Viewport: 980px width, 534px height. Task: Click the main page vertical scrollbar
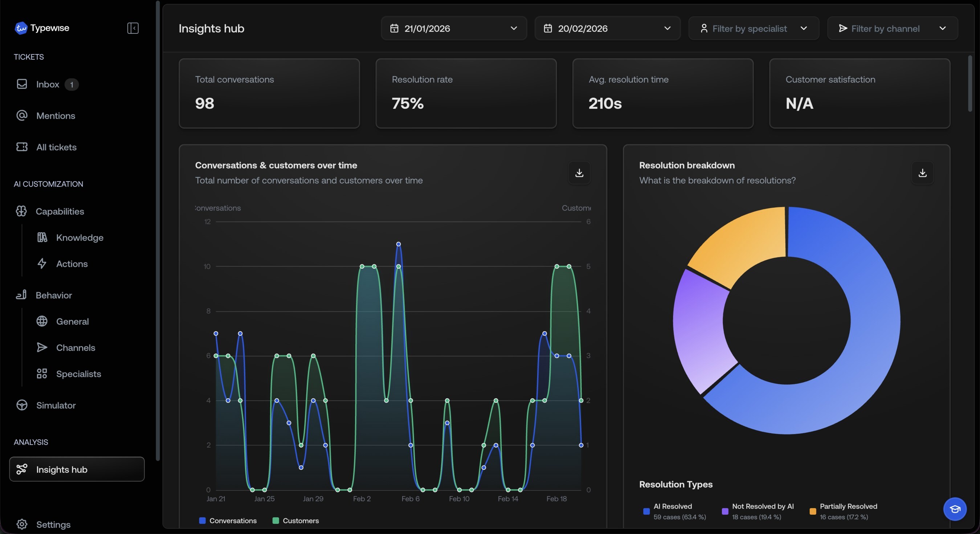[970, 84]
